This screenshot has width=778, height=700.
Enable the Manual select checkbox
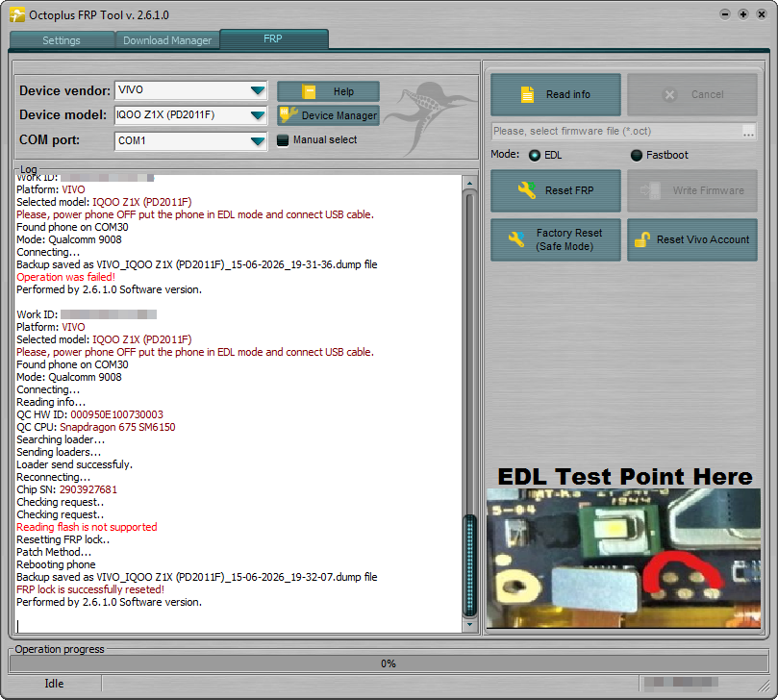(x=283, y=140)
